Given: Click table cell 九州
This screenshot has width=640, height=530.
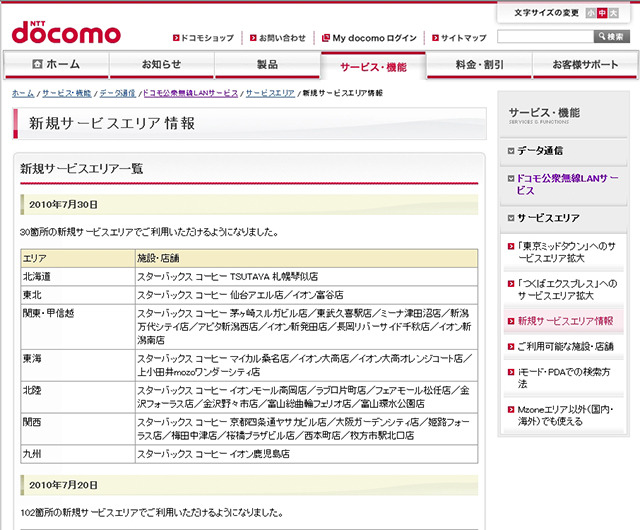Looking at the screenshot, I should 78,454.
